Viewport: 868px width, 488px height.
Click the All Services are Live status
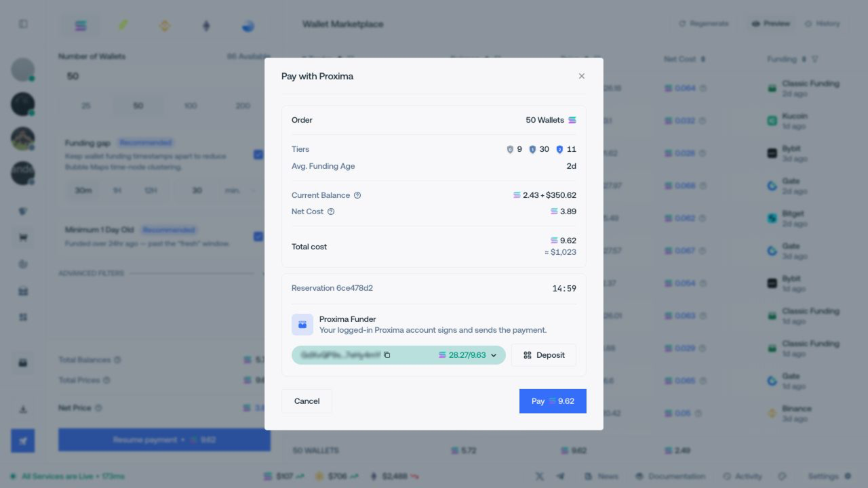(68, 476)
